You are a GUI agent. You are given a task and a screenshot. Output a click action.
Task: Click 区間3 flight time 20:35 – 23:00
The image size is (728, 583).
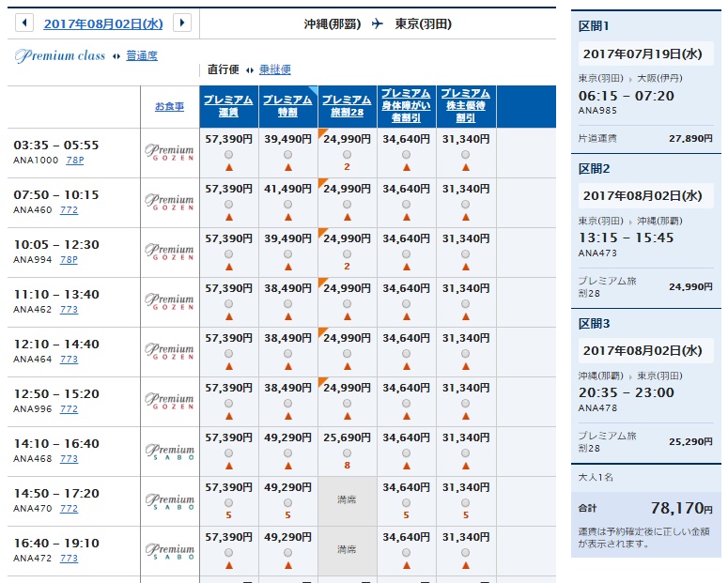tap(626, 393)
